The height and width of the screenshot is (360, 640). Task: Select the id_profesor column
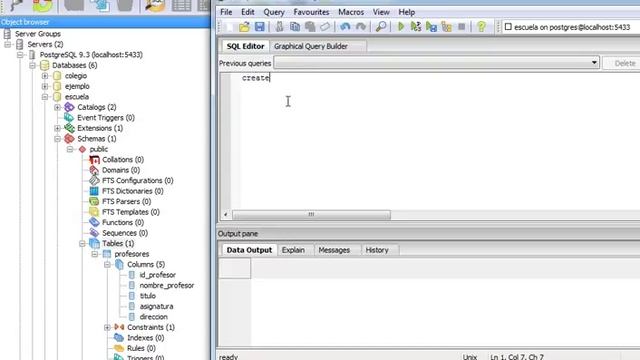pyautogui.click(x=158, y=275)
